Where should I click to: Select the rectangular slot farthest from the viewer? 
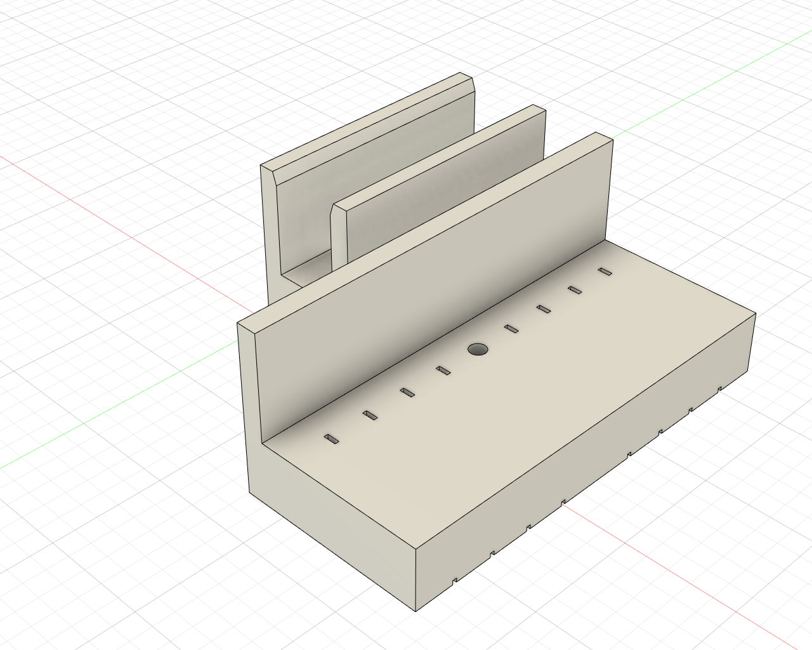click(605, 272)
